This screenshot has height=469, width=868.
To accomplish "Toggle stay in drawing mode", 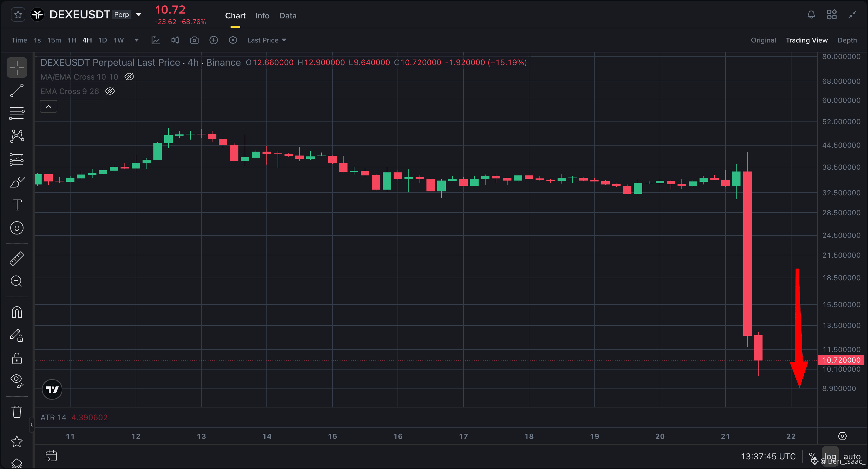I will 17,335.
